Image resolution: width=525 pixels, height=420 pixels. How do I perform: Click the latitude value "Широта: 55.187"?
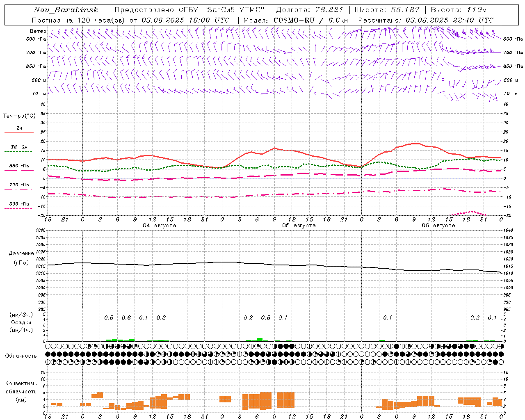point(387,10)
